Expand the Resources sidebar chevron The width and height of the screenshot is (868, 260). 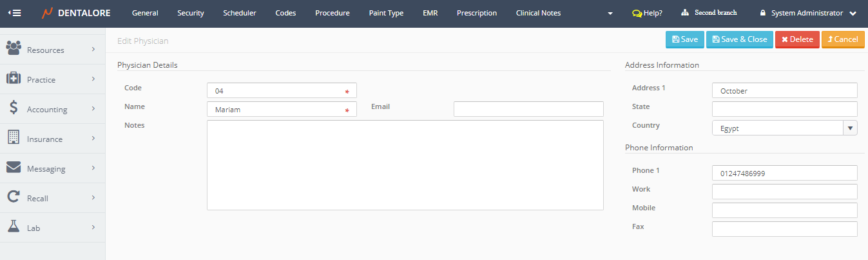[x=93, y=49]
